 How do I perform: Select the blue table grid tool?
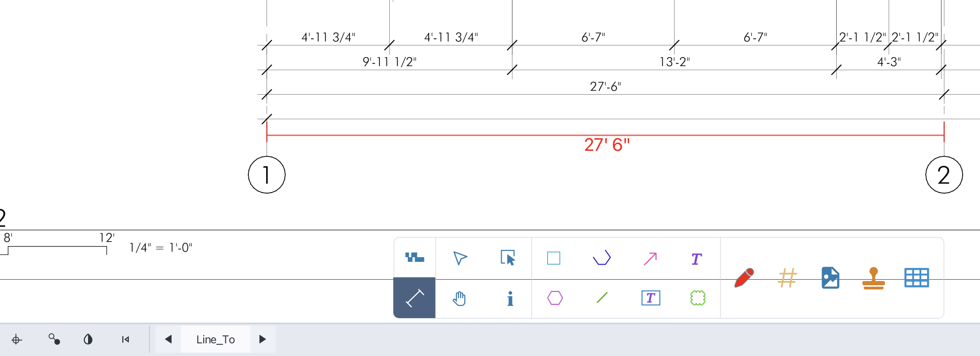click(x=917, y=278)
